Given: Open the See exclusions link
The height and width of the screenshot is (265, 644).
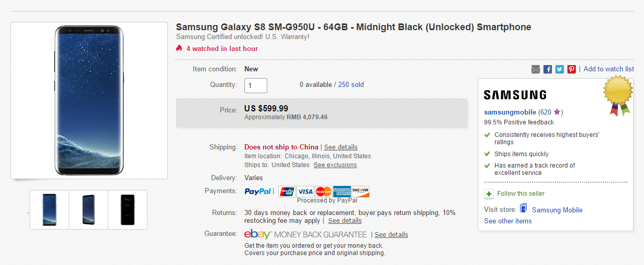Looking at the screenshot, I should coord(335,165).
